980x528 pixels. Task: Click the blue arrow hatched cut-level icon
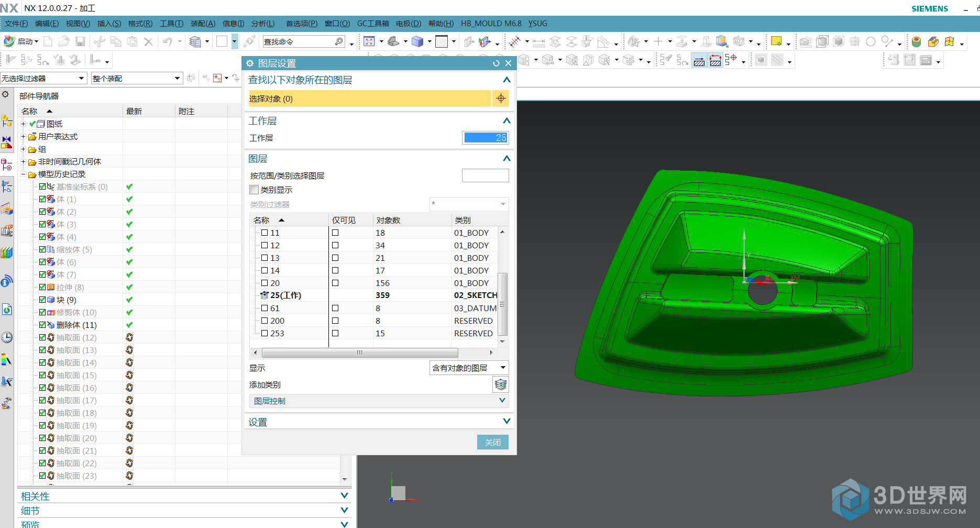click(x=699, y=61)
